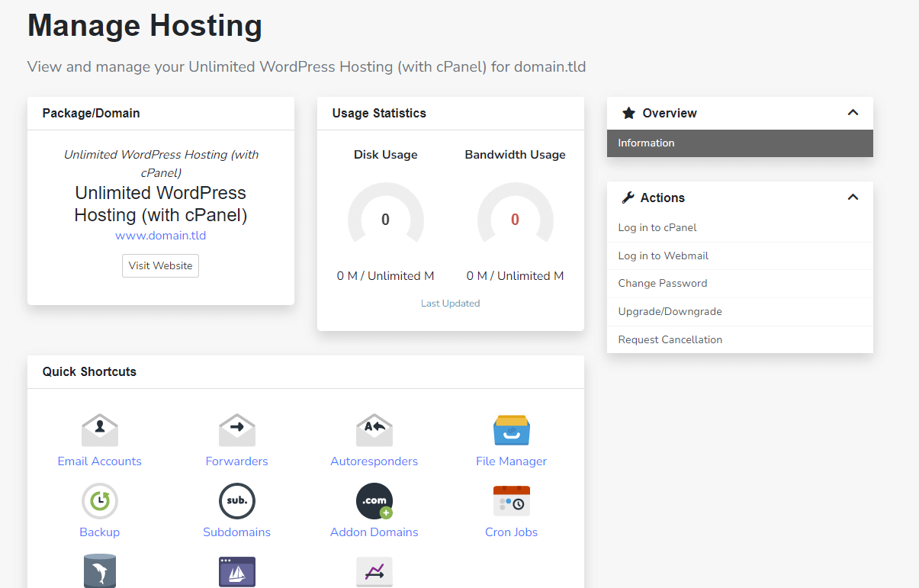Image resolution: width=919 pixels, height=588 pixels.
Task: Click the italic package name text
Action: tap(161, 164)
